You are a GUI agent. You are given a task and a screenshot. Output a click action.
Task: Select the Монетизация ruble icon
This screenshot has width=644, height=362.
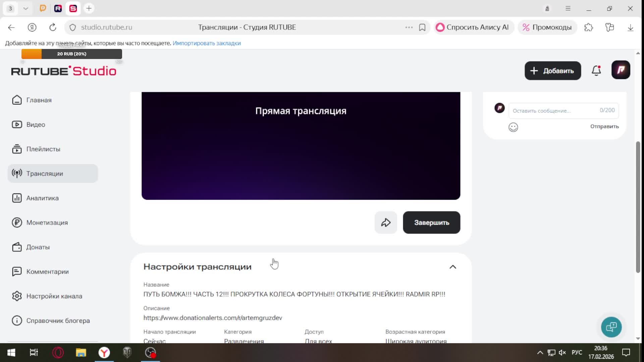(x=17, y=222)
